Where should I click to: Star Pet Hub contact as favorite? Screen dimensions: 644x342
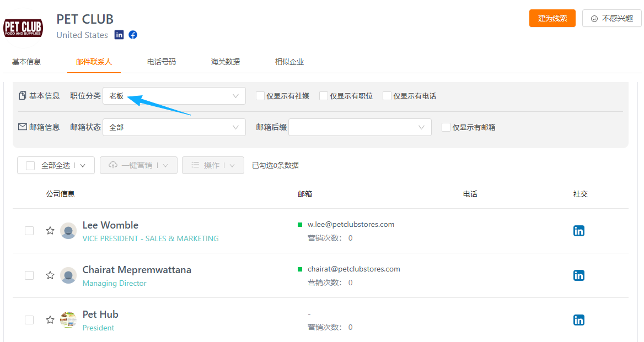click(50, 320)
